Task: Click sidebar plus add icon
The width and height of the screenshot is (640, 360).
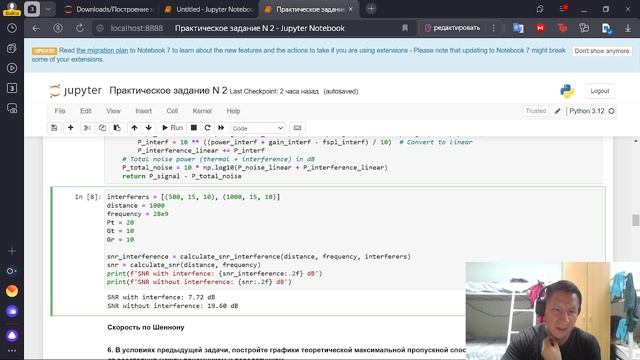Action: click(x=12, y=251)
